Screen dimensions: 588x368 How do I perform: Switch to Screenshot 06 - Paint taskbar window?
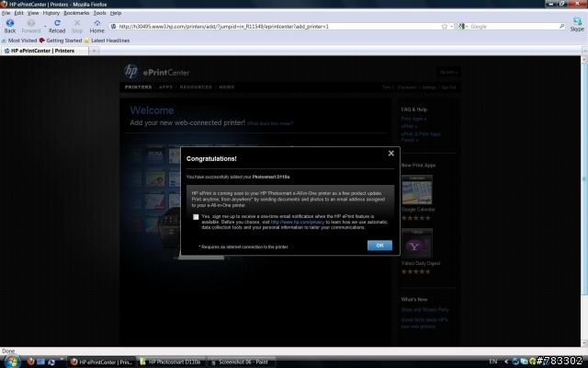[x=242, y=362]
